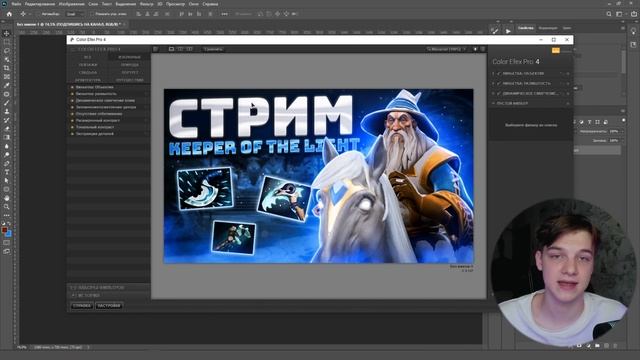Choose side-by-side preview view in Color Efex
This screenshot has width=640, height=360.
tap(189, 49)
